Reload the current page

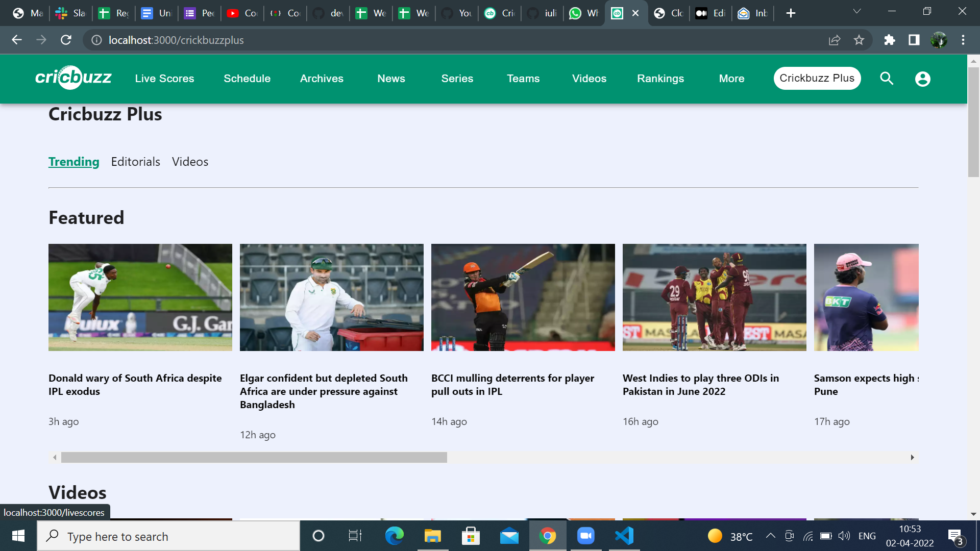coord(66,40)
